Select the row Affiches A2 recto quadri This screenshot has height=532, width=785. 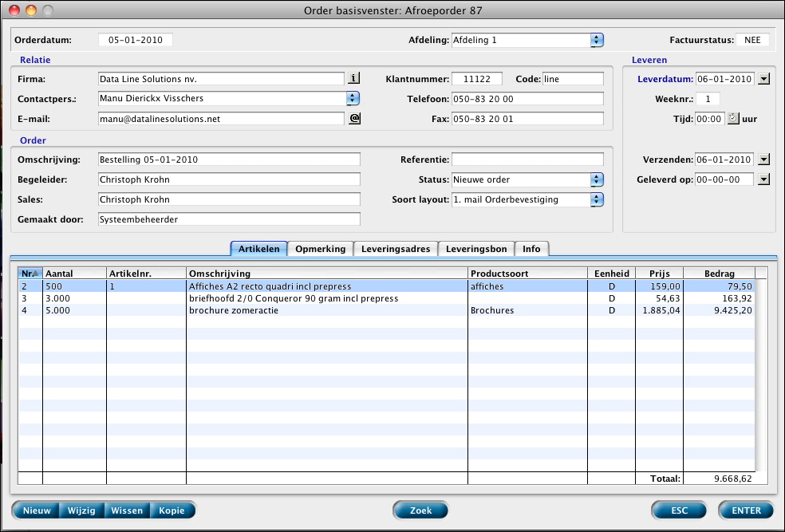pos(386,286)
